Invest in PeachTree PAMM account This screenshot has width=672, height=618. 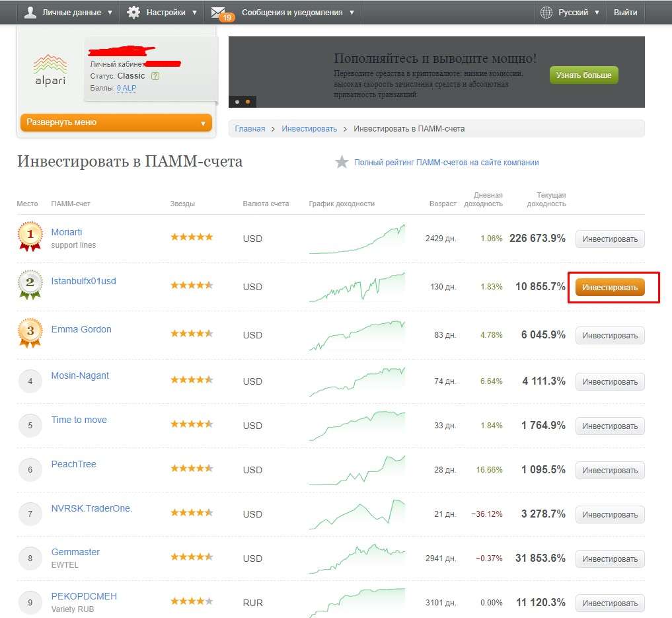point(610,471)
